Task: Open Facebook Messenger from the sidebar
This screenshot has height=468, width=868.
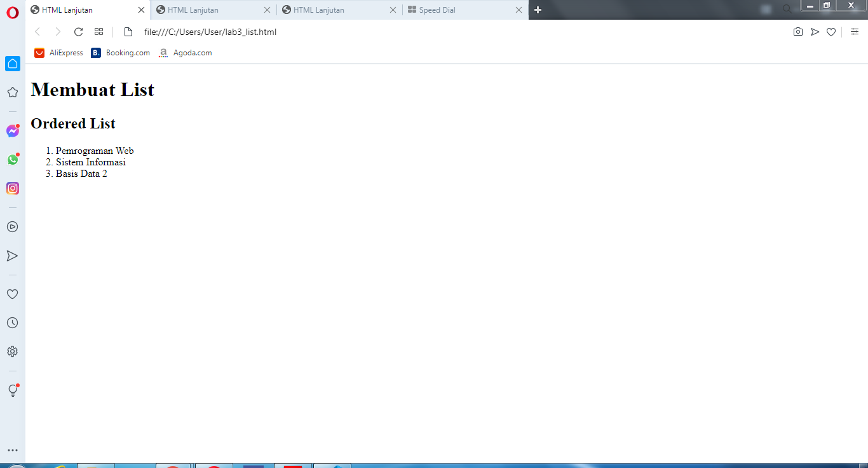Action: click(13, 131)
